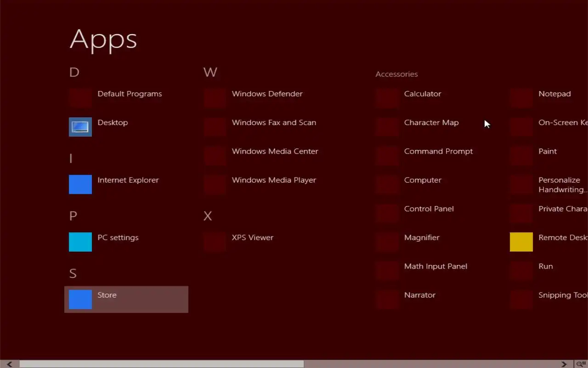Open the Run label

click(546, 266)
